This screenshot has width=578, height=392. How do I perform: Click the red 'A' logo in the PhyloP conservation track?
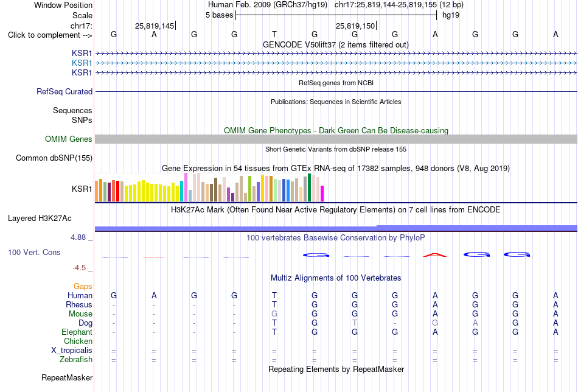tap(435, 254)
